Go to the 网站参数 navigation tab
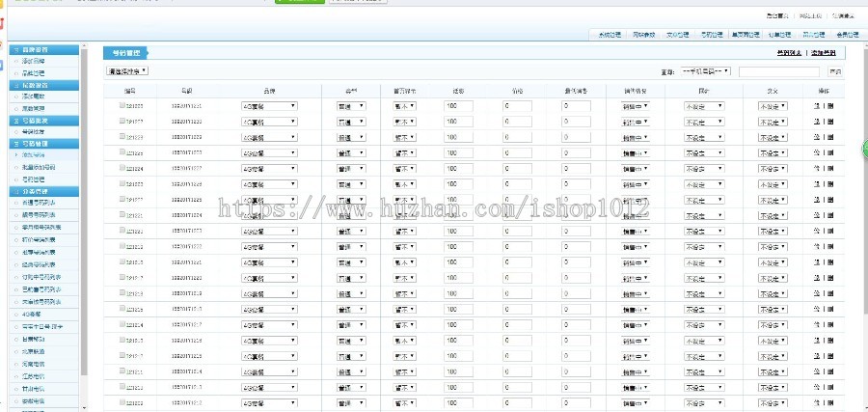Image resolution: width=868 pixels, height=412 pixels. click(644, 35)
